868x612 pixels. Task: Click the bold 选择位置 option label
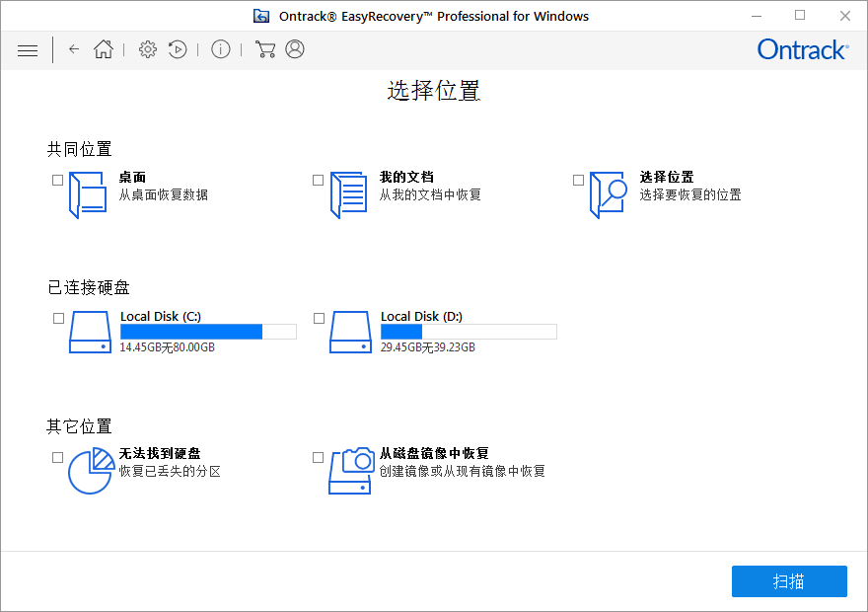coord(667,178)
